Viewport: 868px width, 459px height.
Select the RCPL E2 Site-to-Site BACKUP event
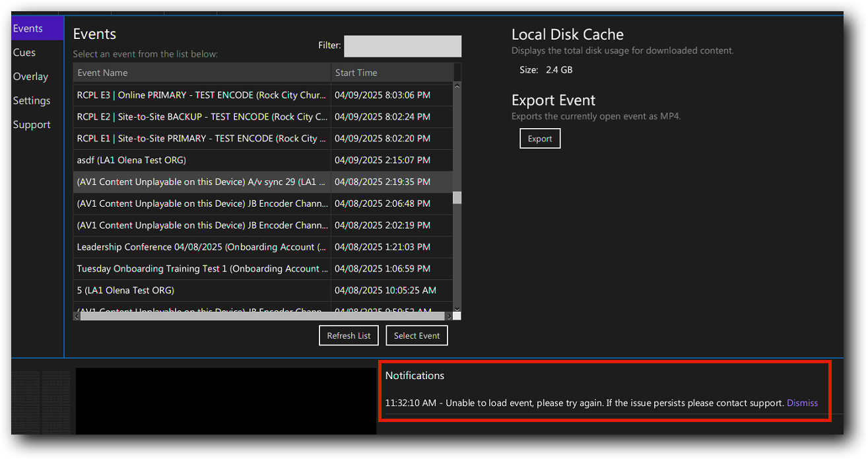tap(201, 117)
